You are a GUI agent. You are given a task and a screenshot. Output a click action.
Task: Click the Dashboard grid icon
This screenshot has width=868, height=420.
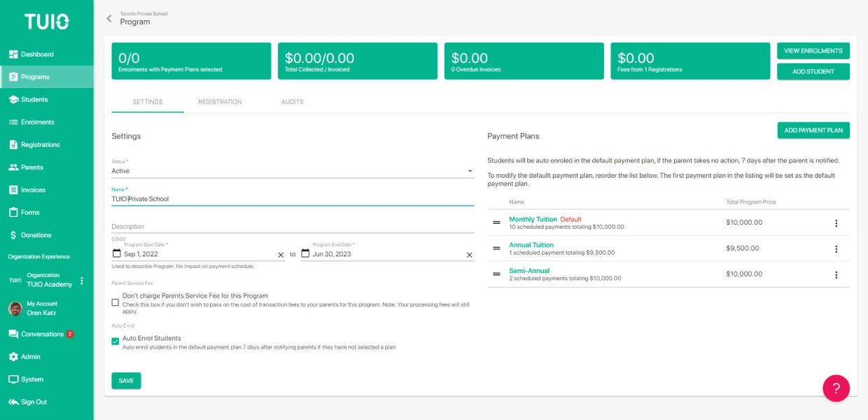(13, 55)
